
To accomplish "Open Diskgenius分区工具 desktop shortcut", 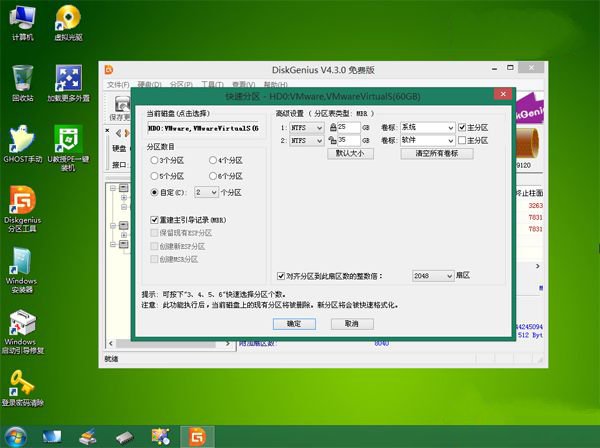I will (x=23, y=209).
